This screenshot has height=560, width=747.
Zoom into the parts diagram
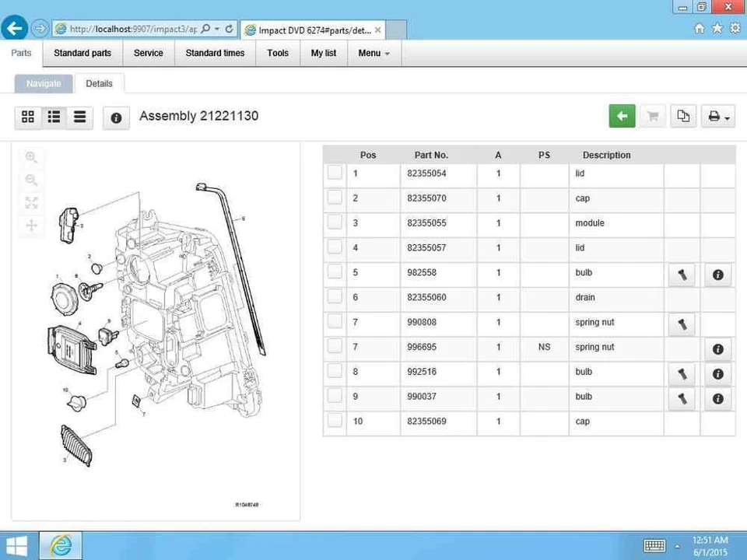coord(31,157)
